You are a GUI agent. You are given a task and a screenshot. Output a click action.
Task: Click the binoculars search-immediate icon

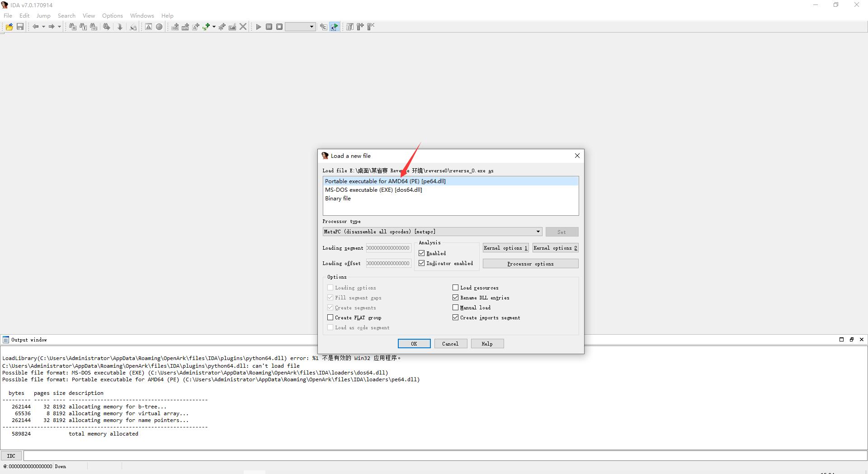[x=72, y=27]
